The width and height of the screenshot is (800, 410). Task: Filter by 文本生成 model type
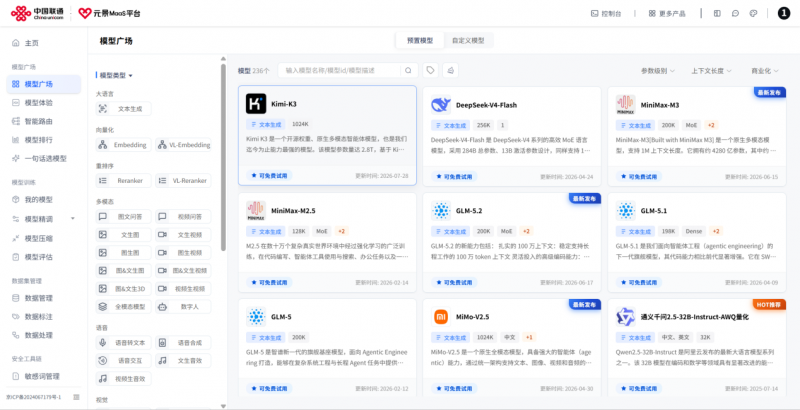123,109
